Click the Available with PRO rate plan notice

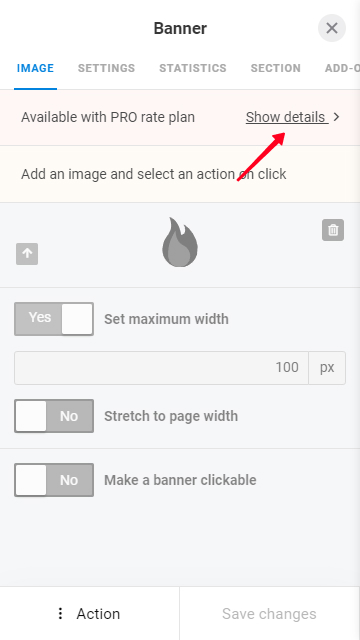pyautogui.click(x=108, y=117)
